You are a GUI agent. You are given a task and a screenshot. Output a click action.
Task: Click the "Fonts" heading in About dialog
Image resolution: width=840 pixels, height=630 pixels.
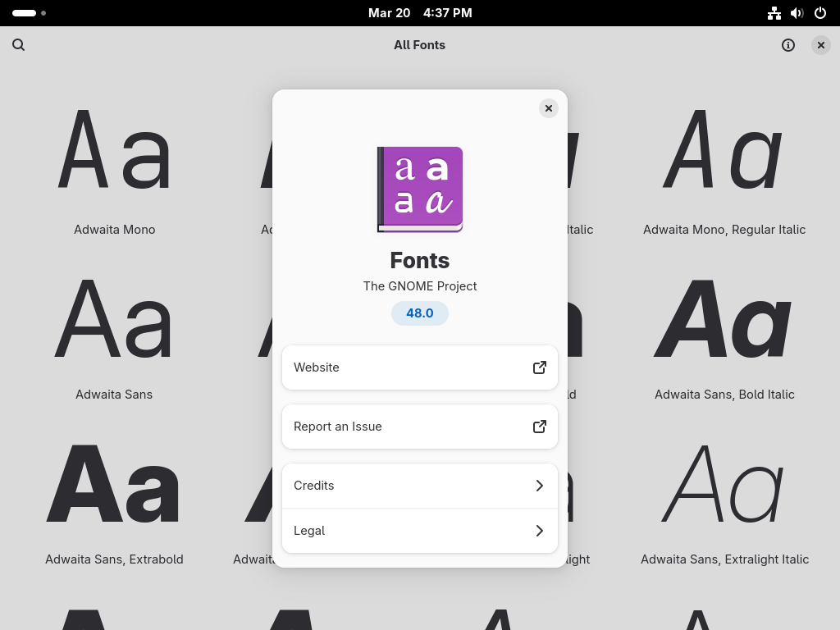click(x=420, y=260)
